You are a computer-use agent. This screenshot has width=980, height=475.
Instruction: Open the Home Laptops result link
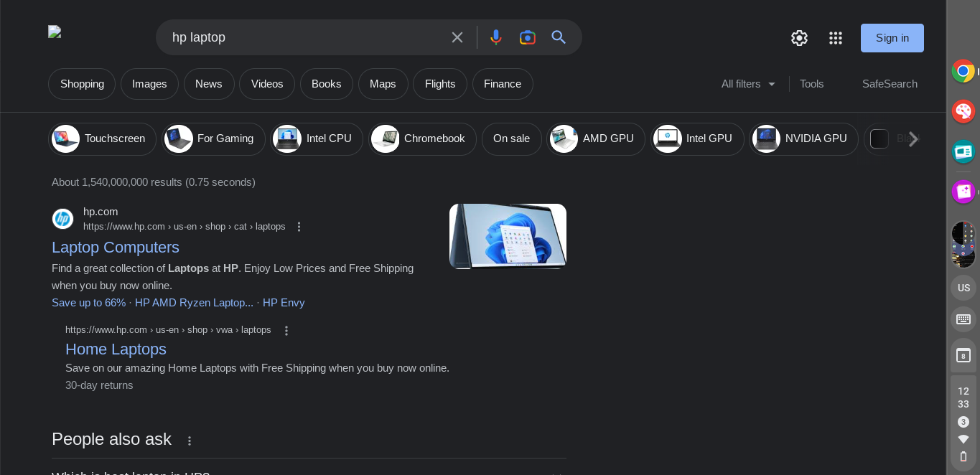pos(116,349)
